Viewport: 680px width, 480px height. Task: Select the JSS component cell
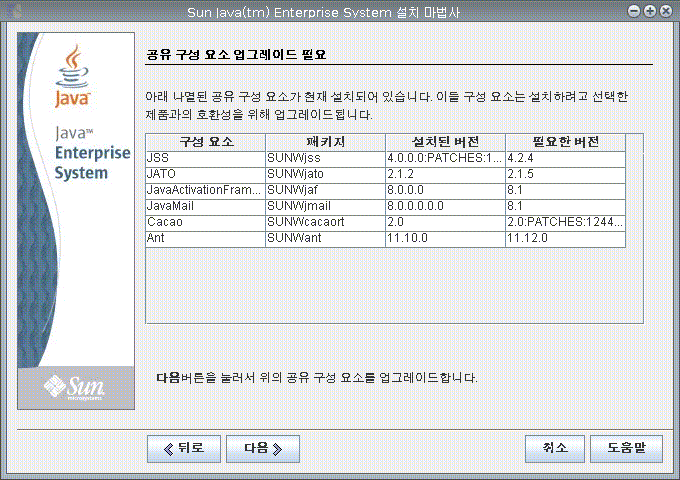tap(206, 159)
